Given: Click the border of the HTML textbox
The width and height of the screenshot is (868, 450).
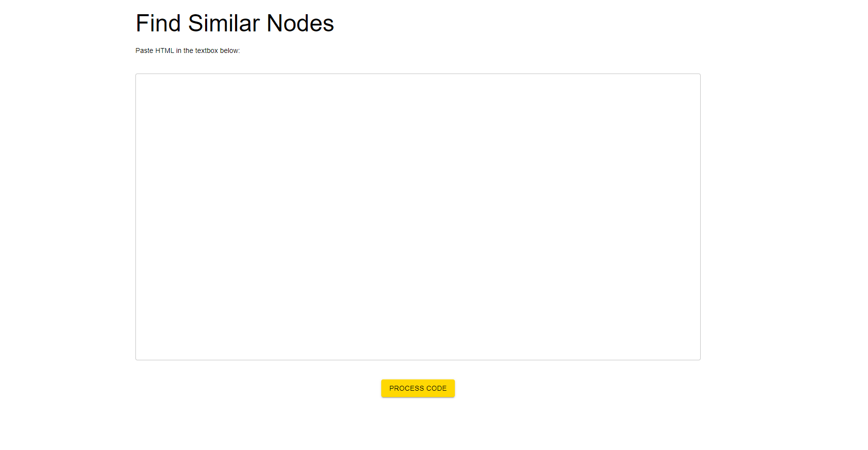Looking at the screenshot, I should click(135, 216).
